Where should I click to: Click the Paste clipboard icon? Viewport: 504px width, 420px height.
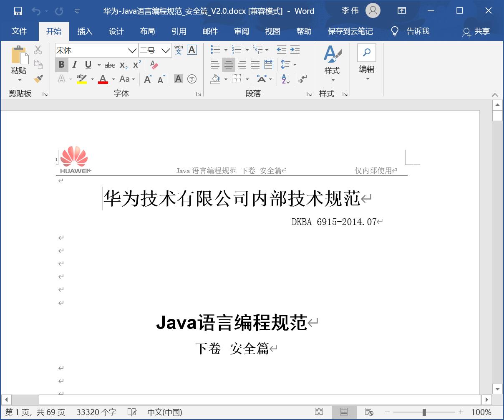(x=19, y=56)
